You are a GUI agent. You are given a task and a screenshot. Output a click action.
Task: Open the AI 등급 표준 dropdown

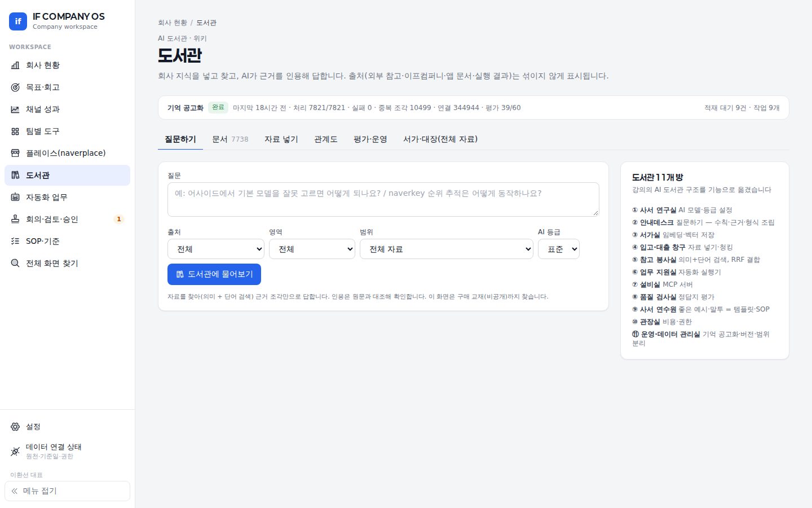point(559,249)
